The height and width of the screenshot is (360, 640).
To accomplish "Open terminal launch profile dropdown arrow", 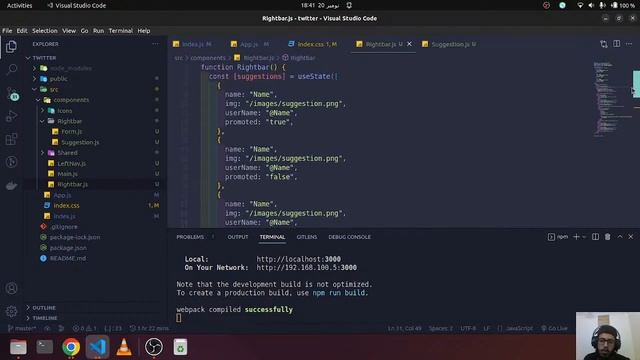I will tap(584, 237).
